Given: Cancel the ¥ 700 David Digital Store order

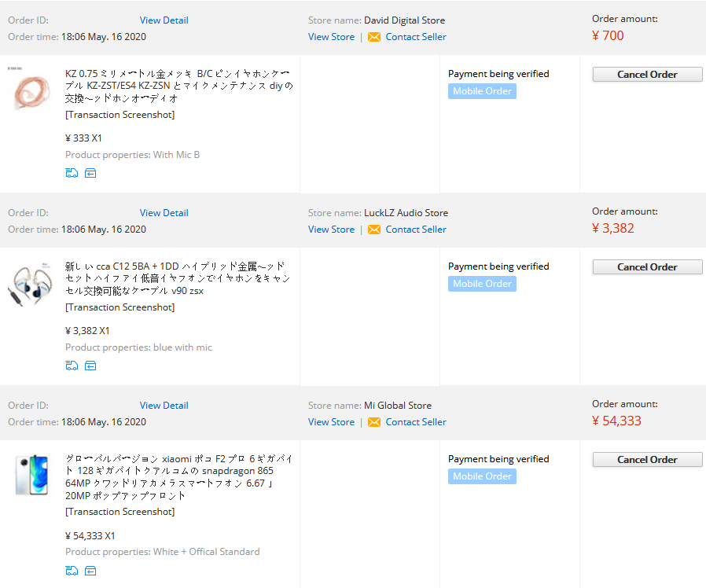Looking at the screenshot, I should click(x=647, y=75).
